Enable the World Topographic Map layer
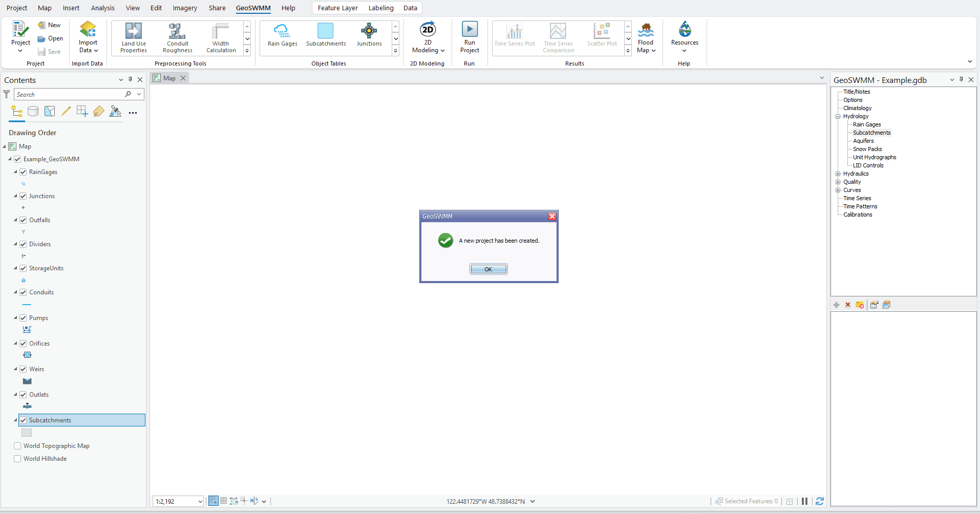Viewport: 980px width, 514px height. pyautogui.click(x=17, y=446)
